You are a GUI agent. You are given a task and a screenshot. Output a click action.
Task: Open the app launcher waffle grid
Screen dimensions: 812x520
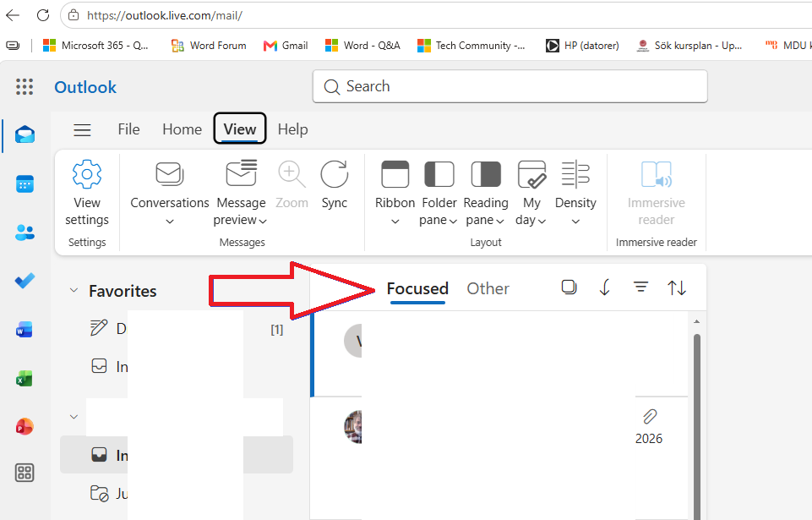click(x=25, y=86)
